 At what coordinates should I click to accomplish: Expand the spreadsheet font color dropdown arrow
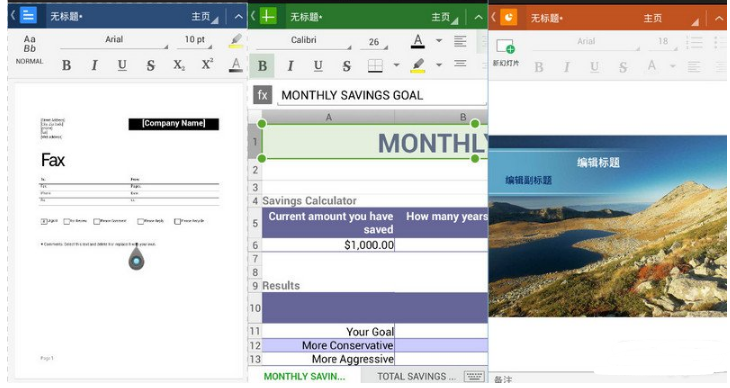click(439, 41)
